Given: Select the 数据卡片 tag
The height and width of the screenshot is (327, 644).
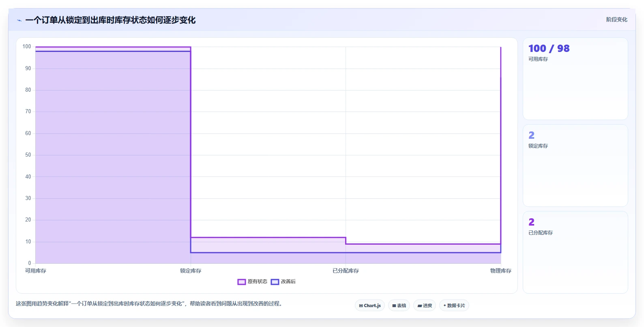Looking at the screenshot, I should [454, 305].
